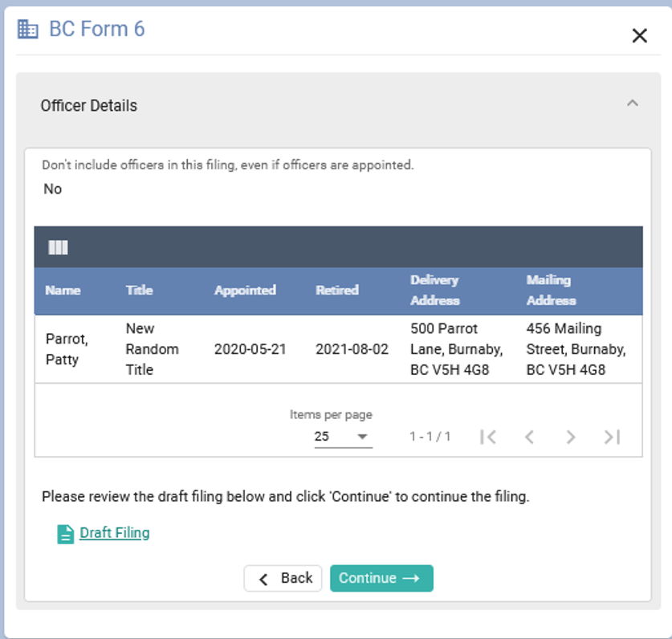
Task: Open the Draft Filing link
Action: [x=114, y=533]
